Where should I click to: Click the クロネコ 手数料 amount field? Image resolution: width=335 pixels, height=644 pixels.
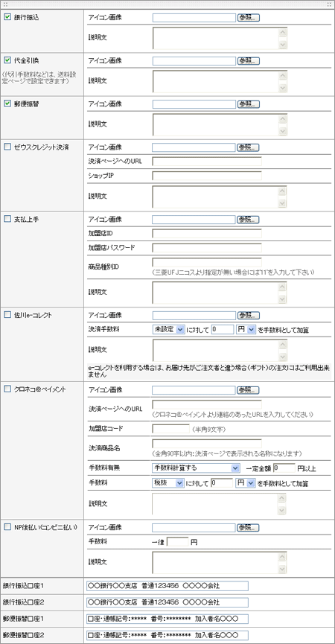(222, 483)
